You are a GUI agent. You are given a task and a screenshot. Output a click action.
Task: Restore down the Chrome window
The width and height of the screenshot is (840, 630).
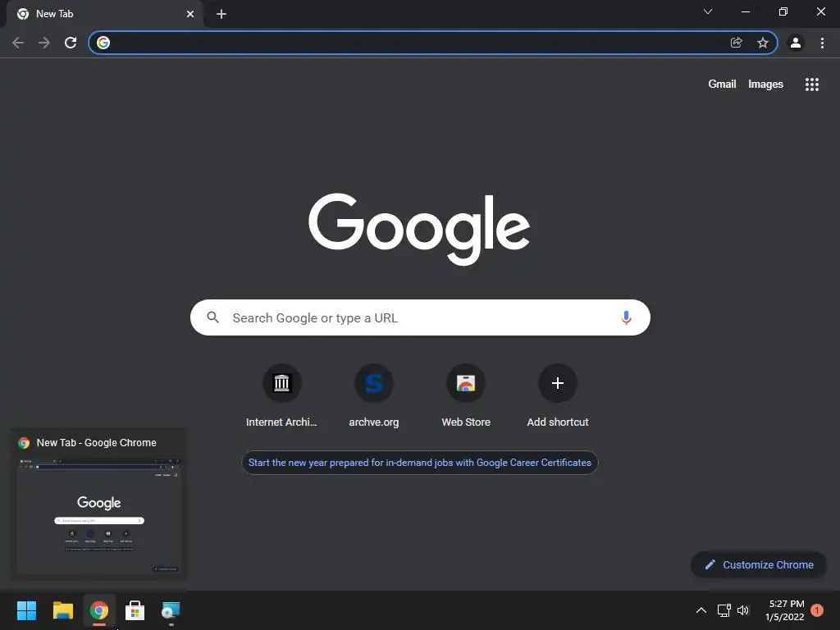click(x=783, y=11)
